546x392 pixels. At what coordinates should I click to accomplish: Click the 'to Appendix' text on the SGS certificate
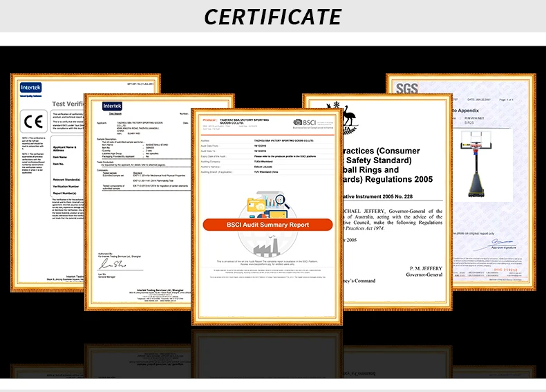(465, 111)
